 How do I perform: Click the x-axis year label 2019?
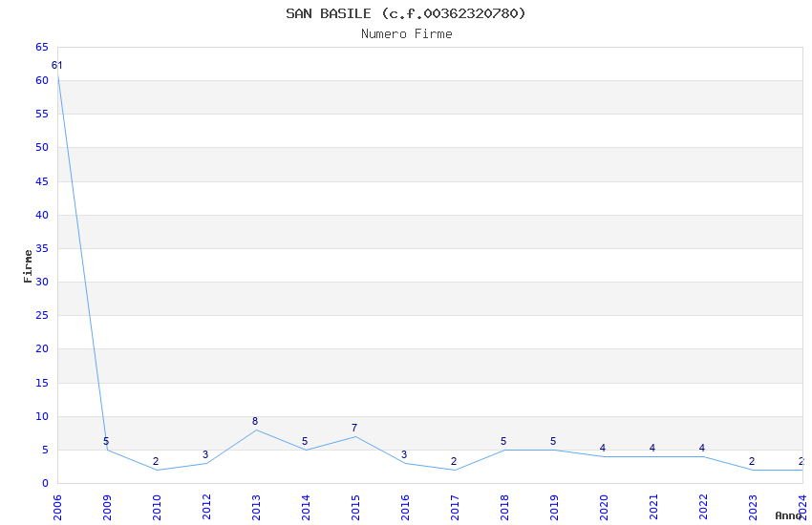(x=555, y=508)
